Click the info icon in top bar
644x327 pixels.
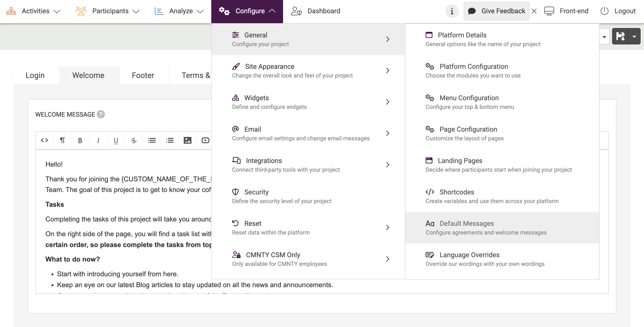coord(452,11)
